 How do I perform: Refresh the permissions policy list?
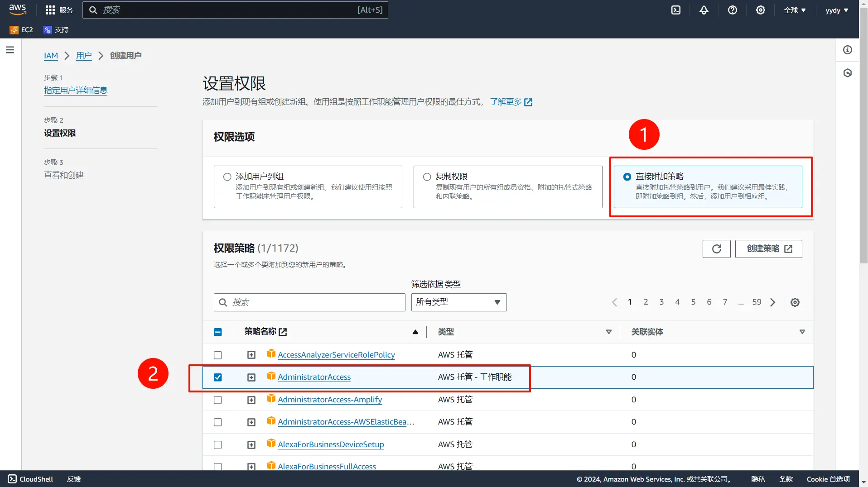[x=716, y=249]
